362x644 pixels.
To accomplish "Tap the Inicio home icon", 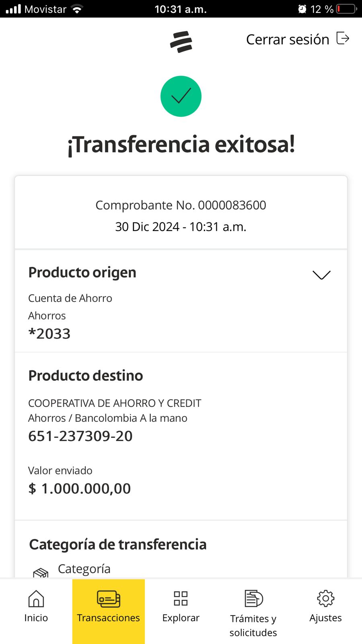I will [x=36, y=599].
